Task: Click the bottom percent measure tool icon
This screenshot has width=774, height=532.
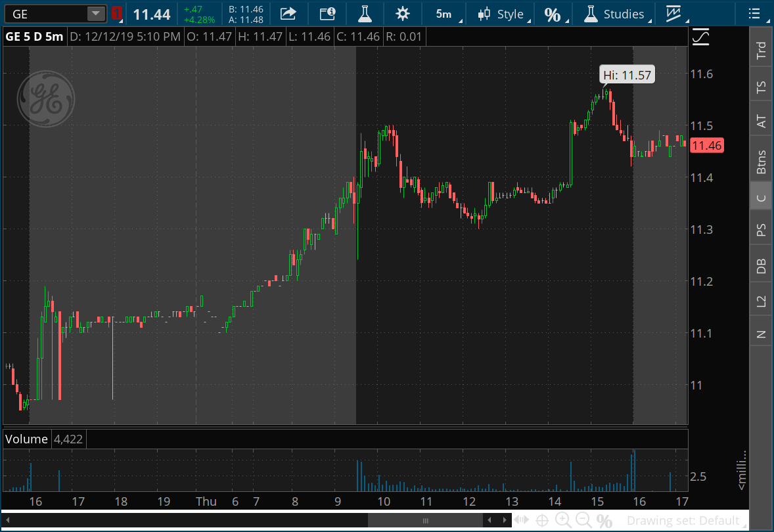Action: 604,521
